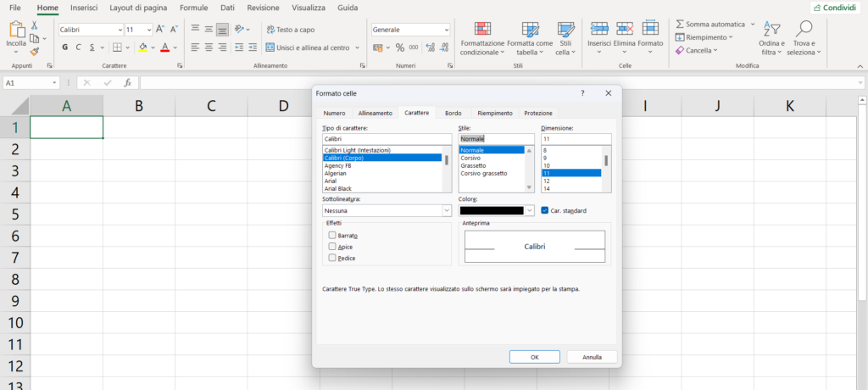Apply thousands separator 000 format
This screenshot has height=390, width=868.
(414, 47)
